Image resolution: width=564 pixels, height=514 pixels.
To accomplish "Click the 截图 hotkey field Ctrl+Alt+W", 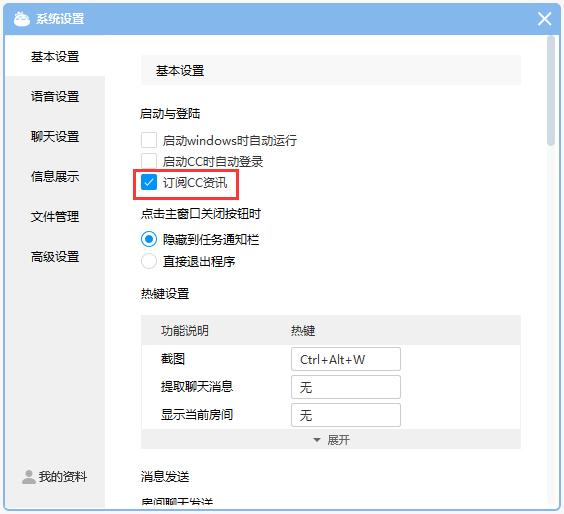I will 346,359.
